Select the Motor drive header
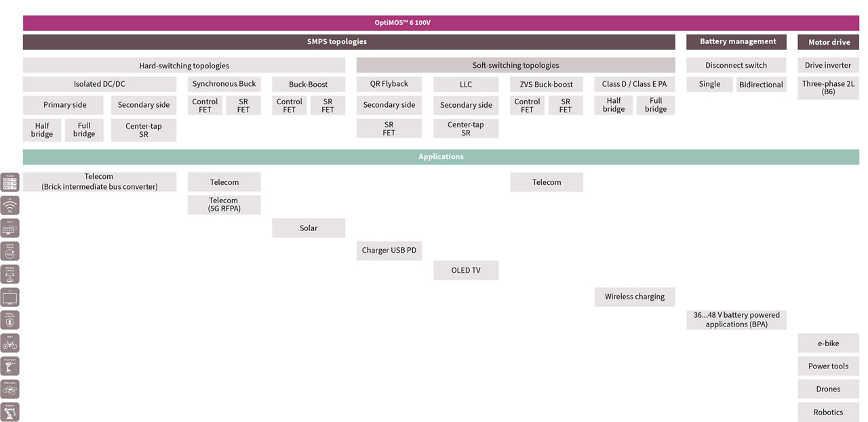 point(829,42)
